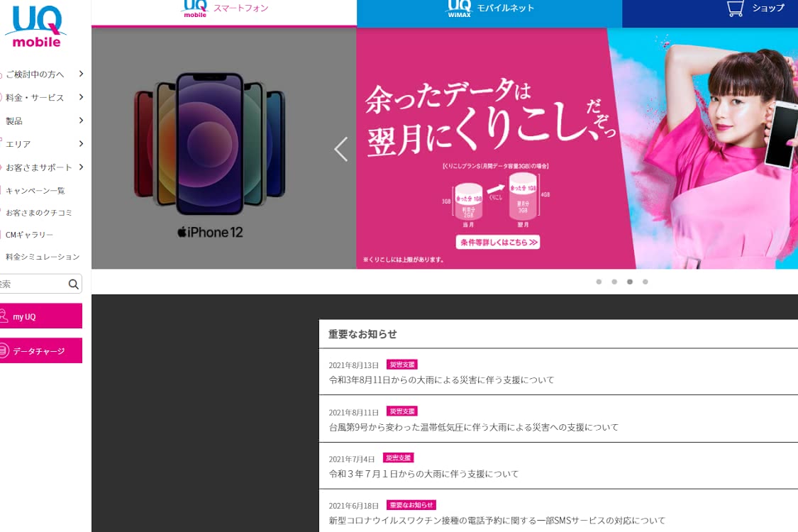Select second carousel indicator dot
This screenshot has height=532, width=798.
(614, 282)
